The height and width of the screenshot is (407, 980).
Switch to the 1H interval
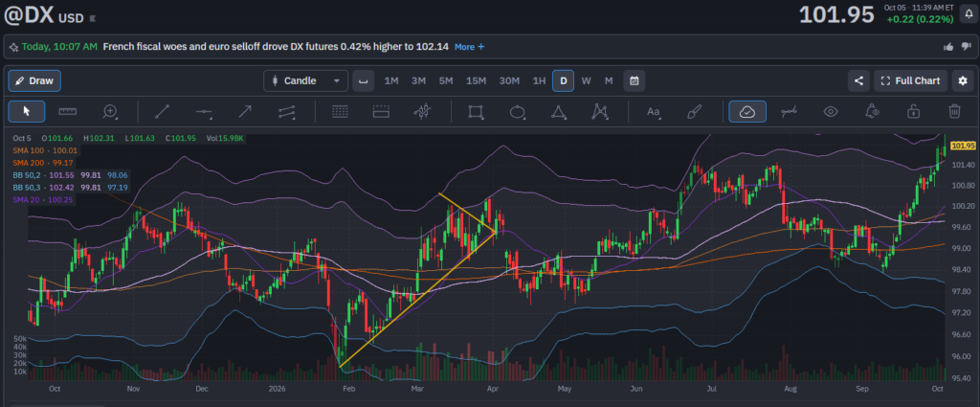(539, 80)
